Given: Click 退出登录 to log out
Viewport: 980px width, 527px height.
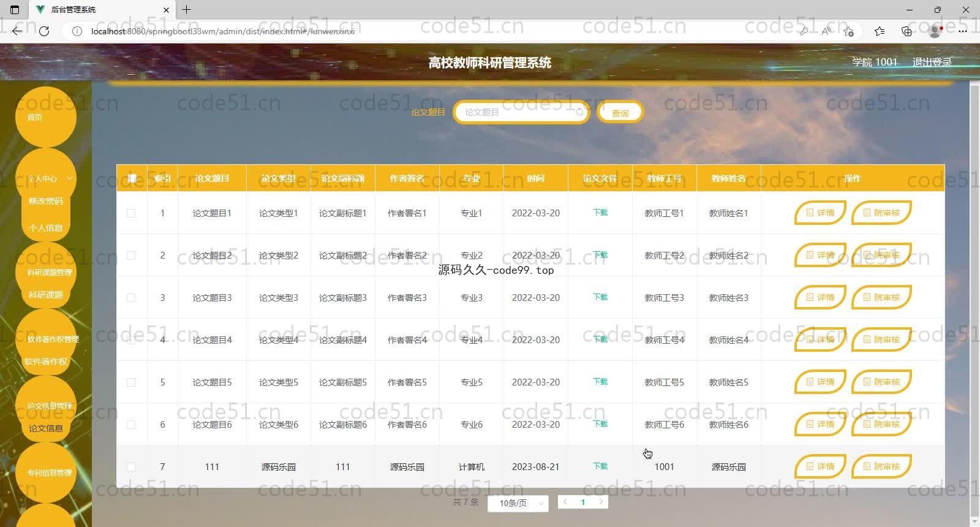Looking at the screenshot, I should point(932,62).
